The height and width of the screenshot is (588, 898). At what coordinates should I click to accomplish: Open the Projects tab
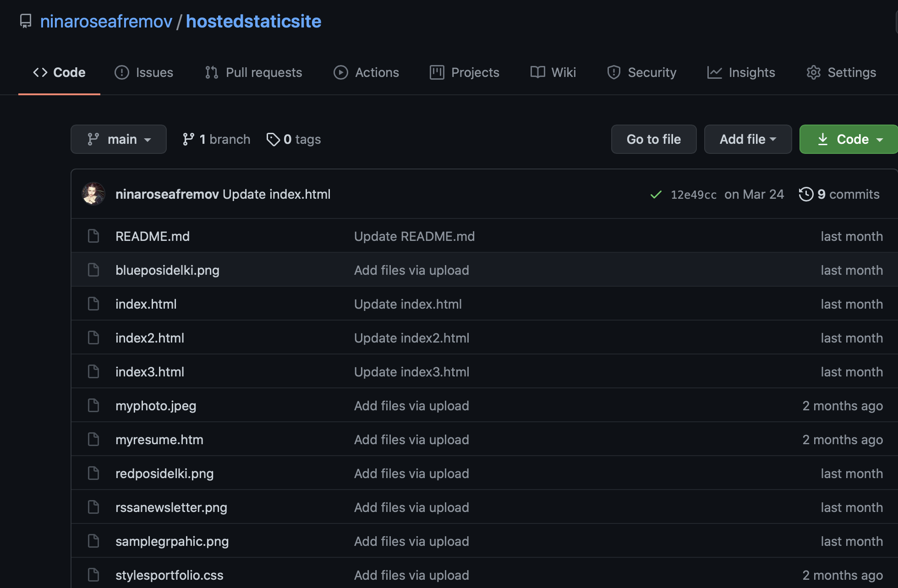point(464,72)
